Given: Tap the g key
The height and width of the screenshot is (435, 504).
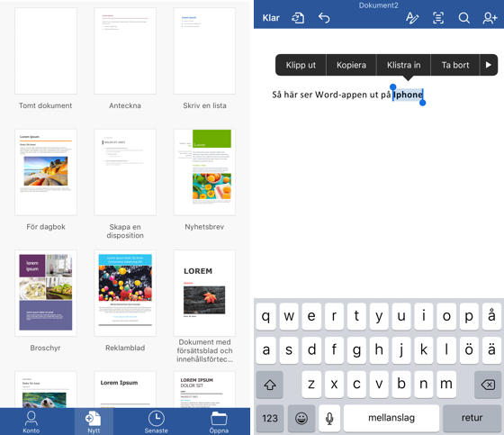Looking at the screenshot, I should point(356,350).
